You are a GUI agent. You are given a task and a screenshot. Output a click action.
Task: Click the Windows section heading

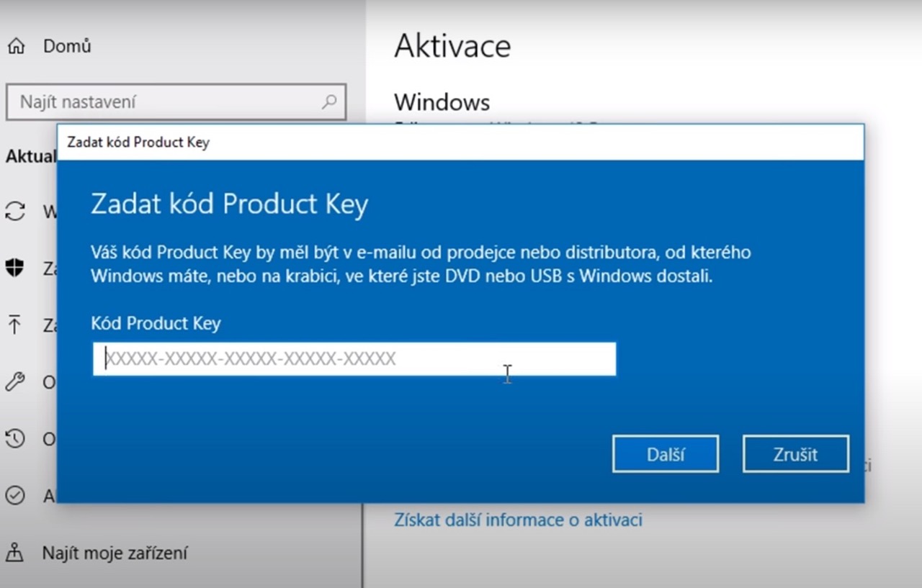442,102
